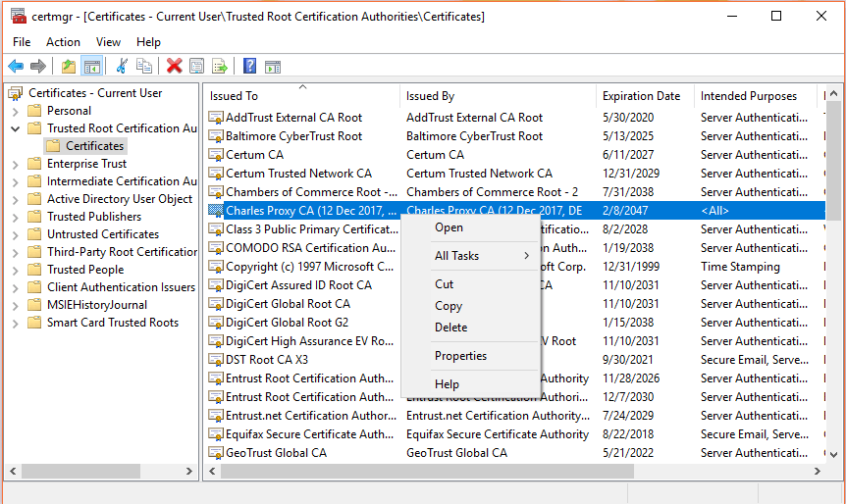Click the certmgr title bar icon
This screenshot has width=846, height=504.
click(19, 16)
